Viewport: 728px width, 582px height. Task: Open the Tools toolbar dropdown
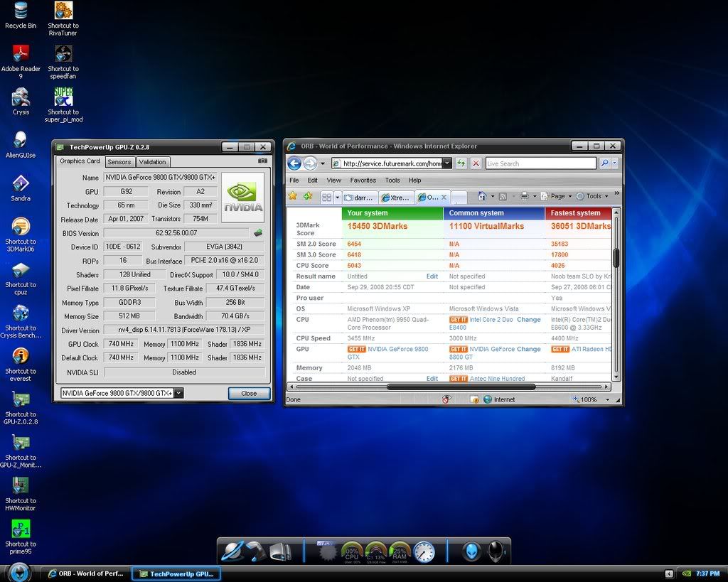click(x=592, y=196)
